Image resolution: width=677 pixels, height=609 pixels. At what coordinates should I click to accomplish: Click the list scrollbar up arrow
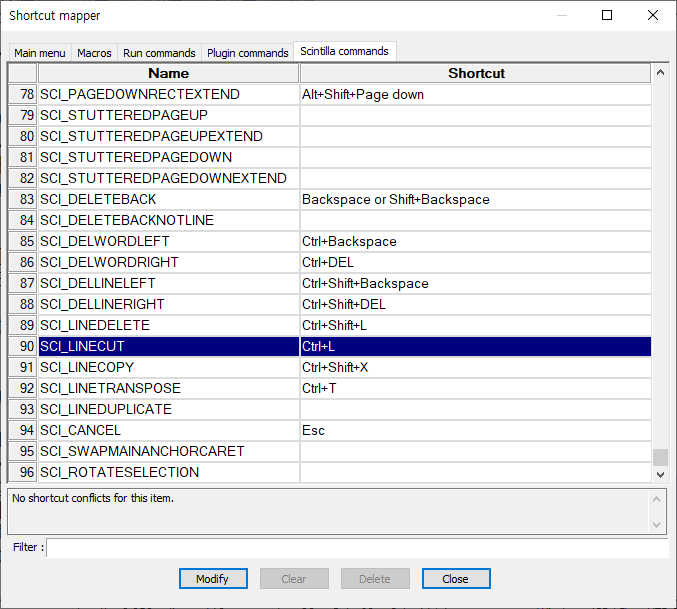[x=660, y=73]
